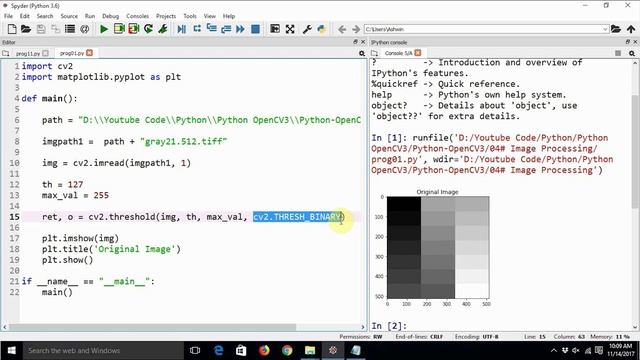
Task: Open the Source menu
Action: click(x=69, y=16)
